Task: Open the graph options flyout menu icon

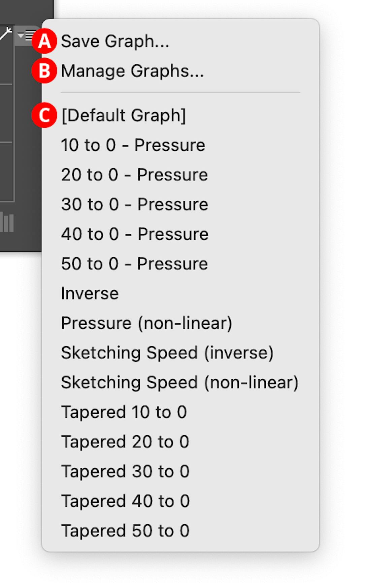Action: (x=29, y=34)
